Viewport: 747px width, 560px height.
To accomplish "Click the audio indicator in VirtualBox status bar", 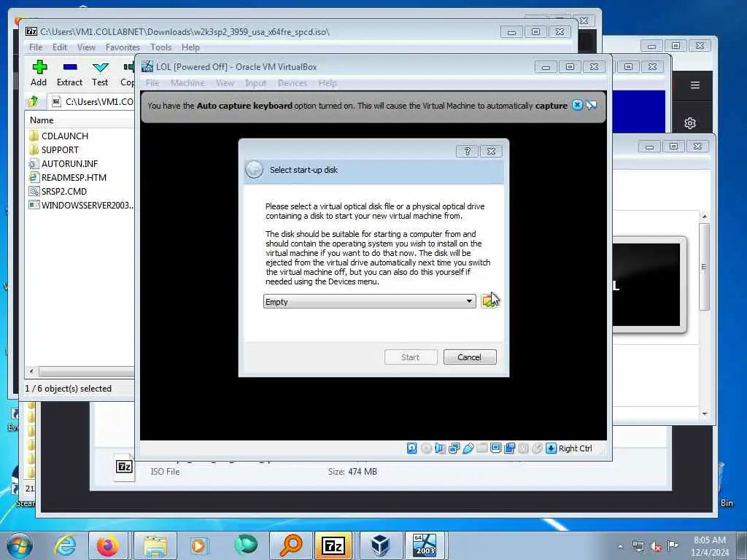I will click(x=440, y=448).
